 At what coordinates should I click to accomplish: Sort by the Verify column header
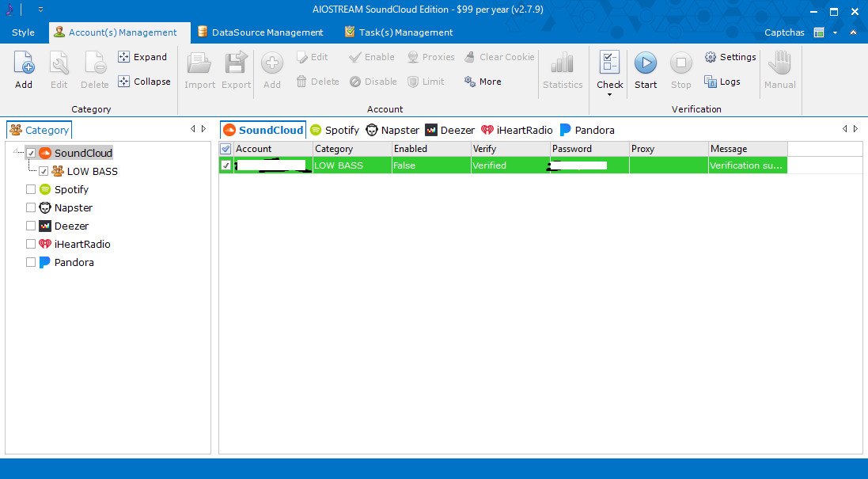(510, 149)
